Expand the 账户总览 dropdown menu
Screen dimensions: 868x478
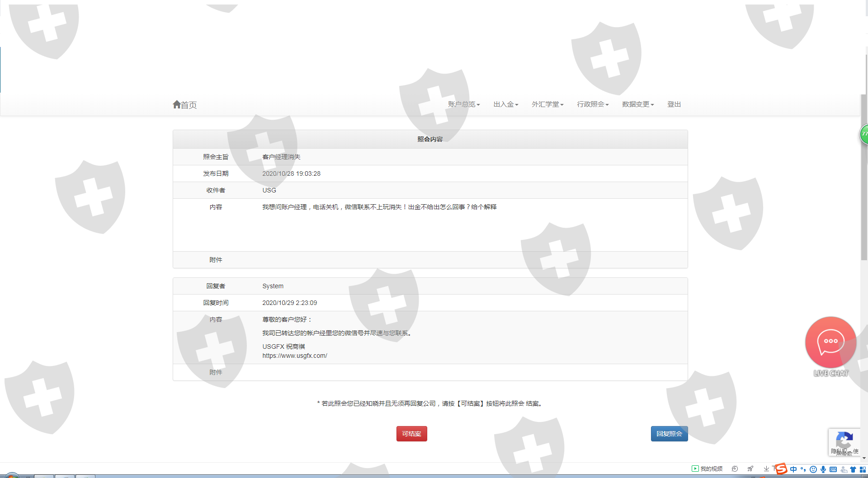pos(464,104)
